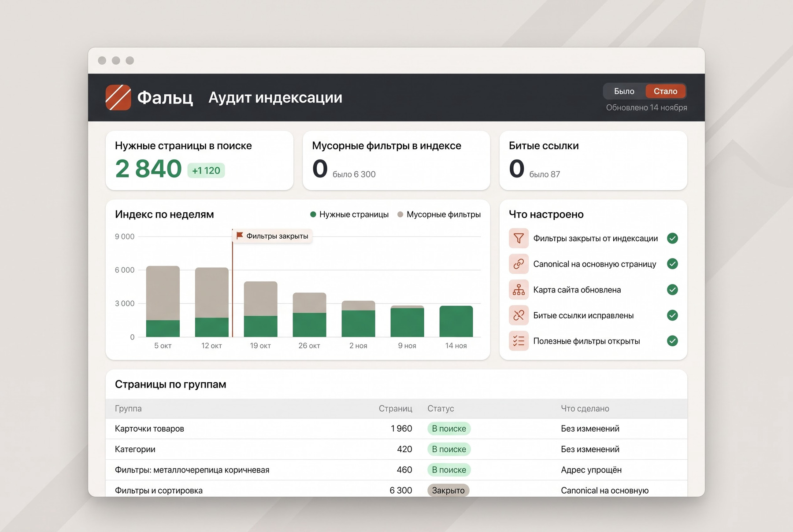The image size is (793, 532).
Task: Click the Страниц column header
Action: click(x=395, y=409)
